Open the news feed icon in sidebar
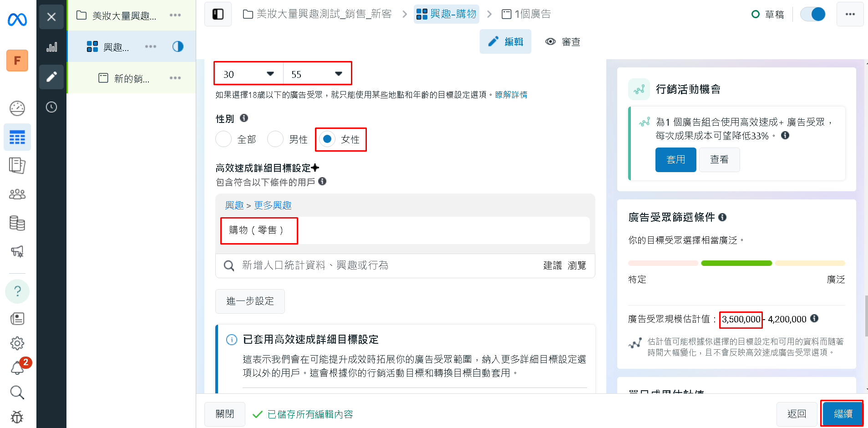 pos(17,318)
